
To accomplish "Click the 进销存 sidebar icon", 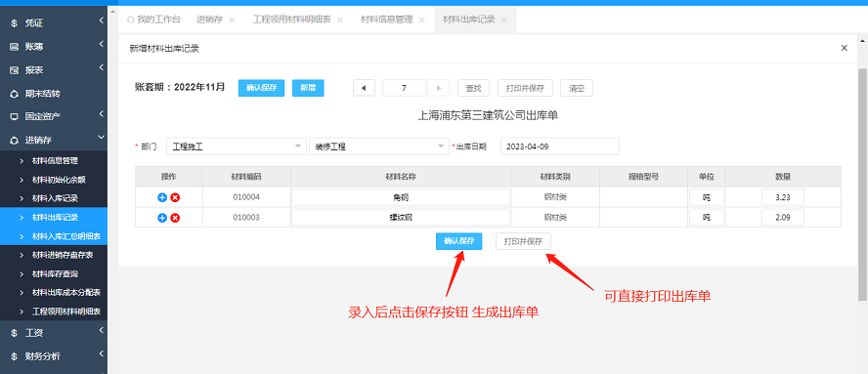I will (14, 140).
